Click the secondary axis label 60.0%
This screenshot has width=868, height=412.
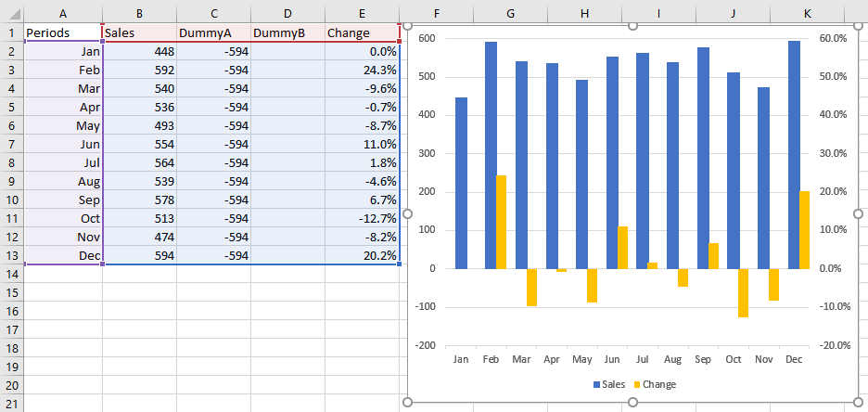[x=832, y=38]
